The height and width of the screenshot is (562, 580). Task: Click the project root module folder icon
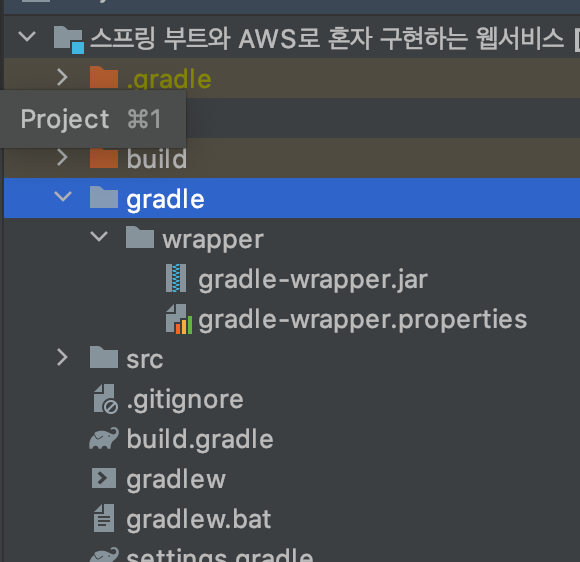pyautogui.click(x=69, y=40)
